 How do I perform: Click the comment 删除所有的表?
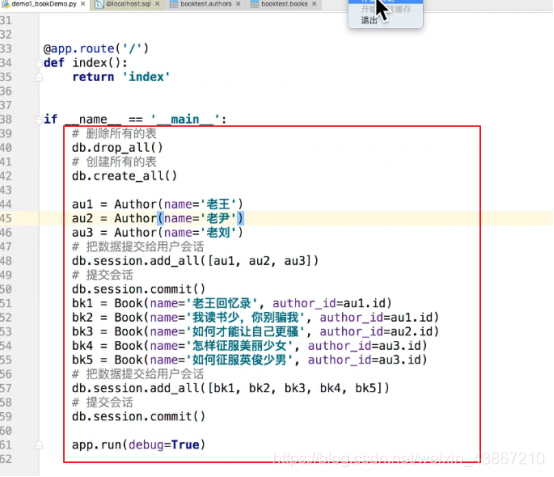click(x=114, y=134)
